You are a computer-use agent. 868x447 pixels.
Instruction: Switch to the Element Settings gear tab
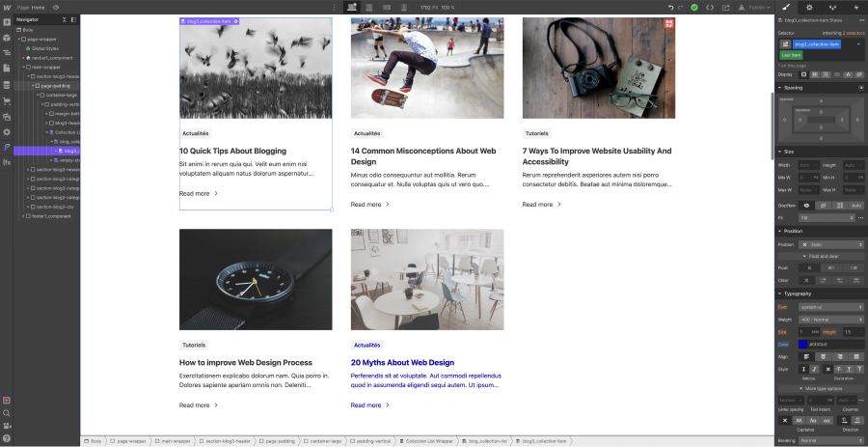click(x=809, y=7)
